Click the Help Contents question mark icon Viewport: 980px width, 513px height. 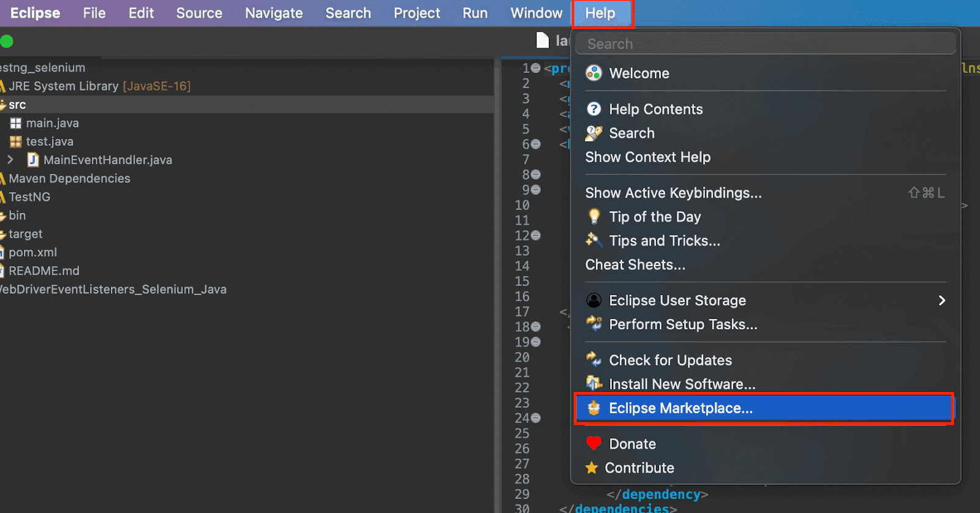pos(594,109)
